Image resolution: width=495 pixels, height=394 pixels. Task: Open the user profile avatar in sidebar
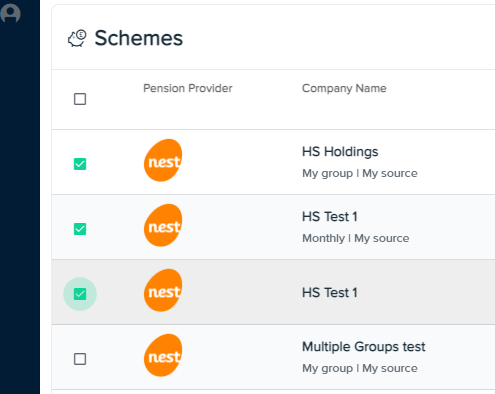[10, 13]
